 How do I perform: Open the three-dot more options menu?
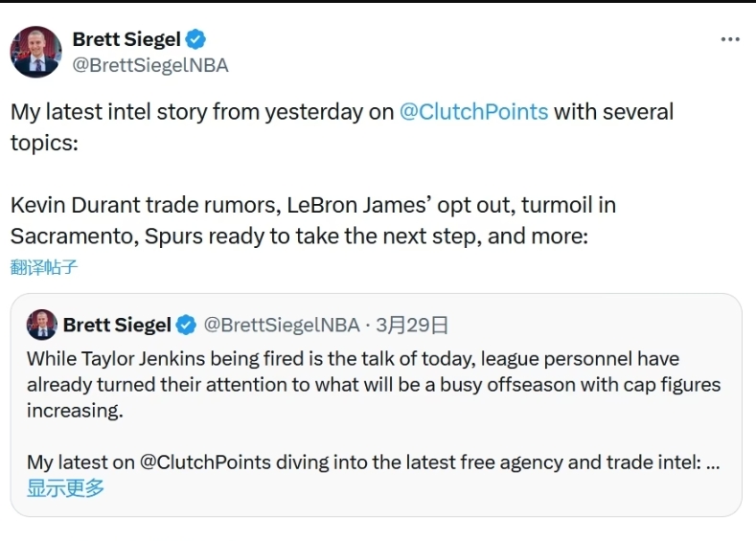pyautogui.click(x=730, y=40)
